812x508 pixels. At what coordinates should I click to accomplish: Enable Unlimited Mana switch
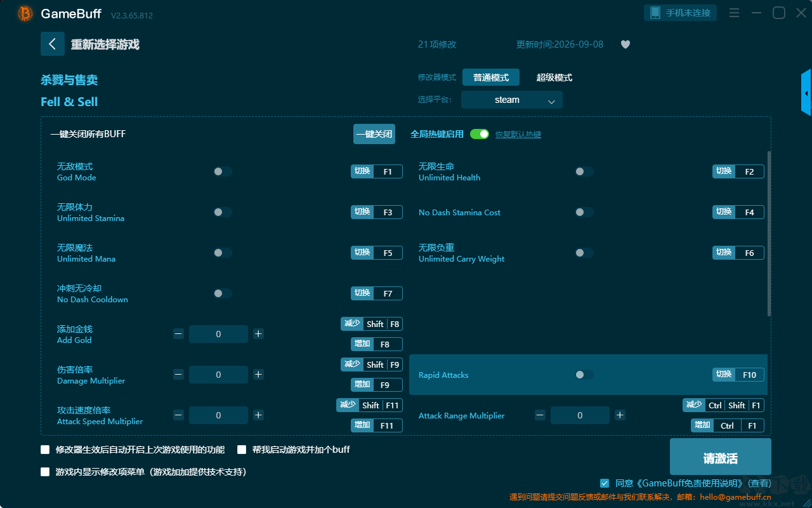223,253
